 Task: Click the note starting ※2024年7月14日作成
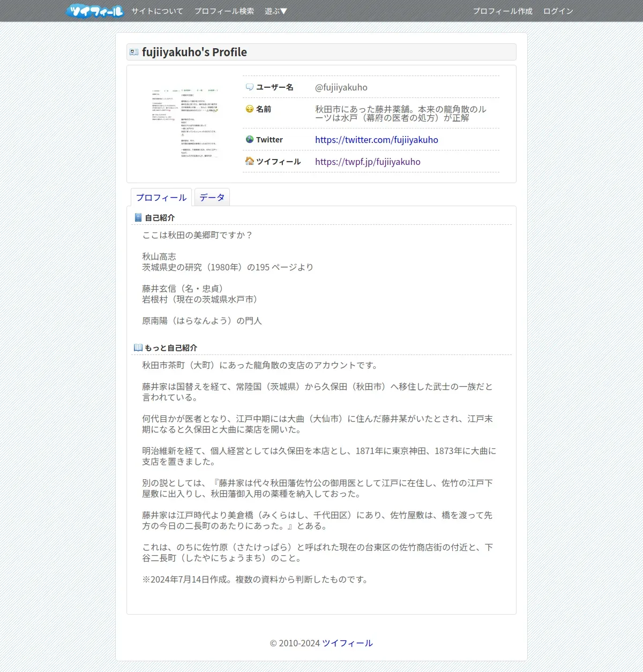256,579
